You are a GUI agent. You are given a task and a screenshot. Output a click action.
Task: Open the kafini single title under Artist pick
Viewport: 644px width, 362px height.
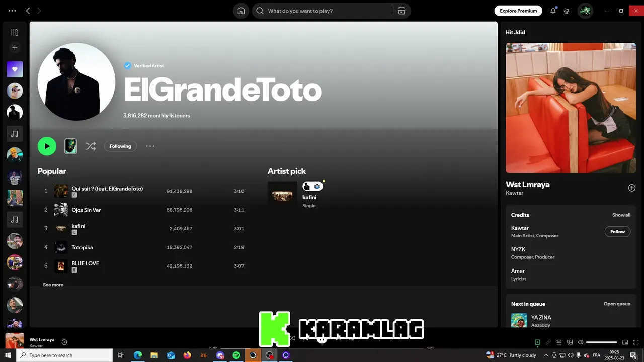(309, 197)
